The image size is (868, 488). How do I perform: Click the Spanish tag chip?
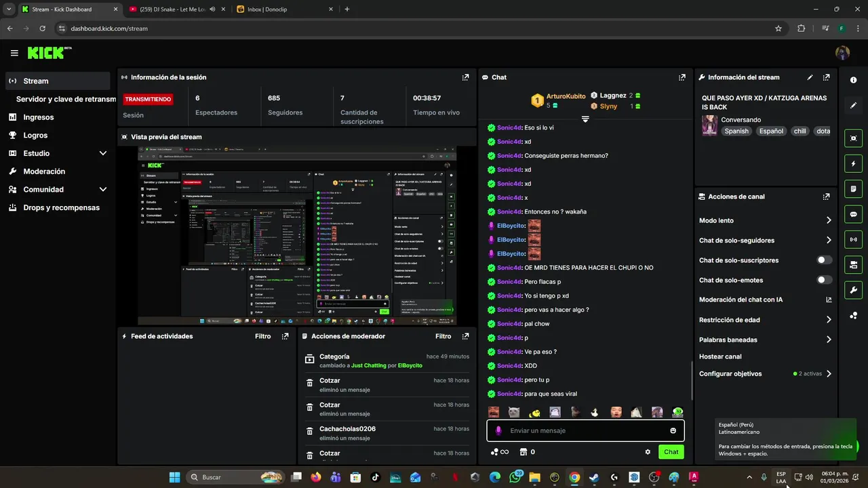tap(736, 131)
